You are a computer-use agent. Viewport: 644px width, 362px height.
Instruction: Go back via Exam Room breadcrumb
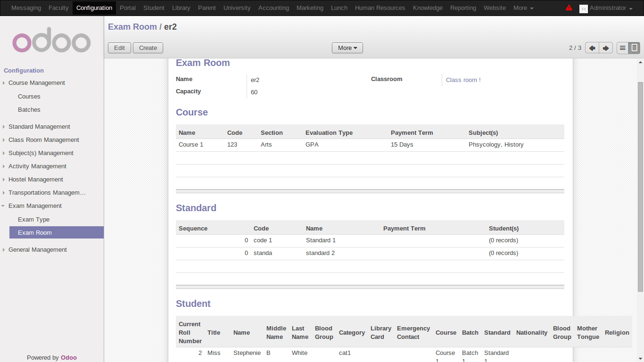pos(132,27)
